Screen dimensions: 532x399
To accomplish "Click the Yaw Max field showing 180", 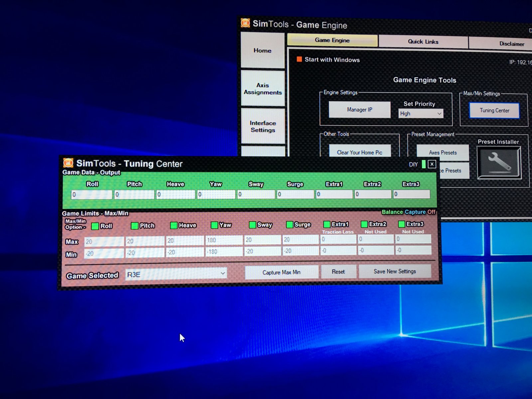I will [224, 240].
